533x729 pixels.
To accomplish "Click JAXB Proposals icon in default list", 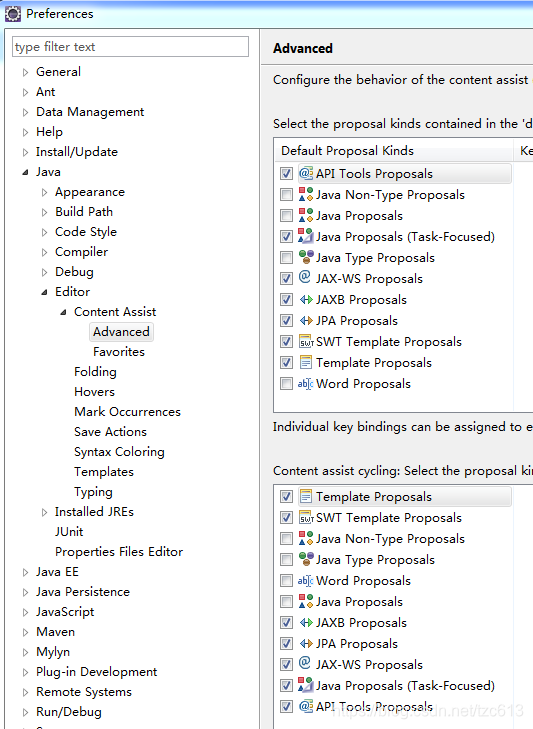I will [x=306, y=299].
